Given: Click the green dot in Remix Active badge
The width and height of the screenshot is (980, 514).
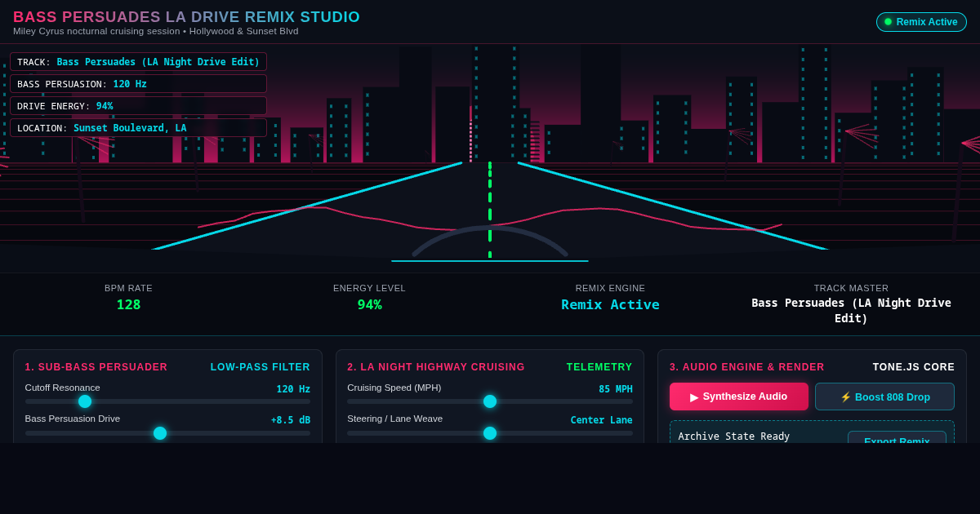Looking at the screenshot, I should (x=889, y=22).
